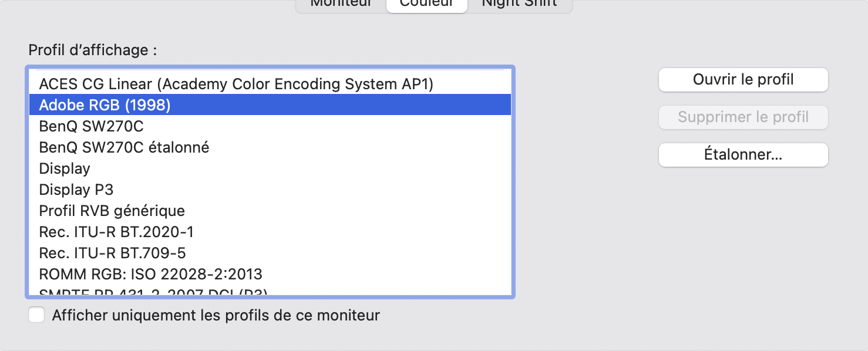This screenshot has width=868, height=351.
Task: Switch to the Moniteur tab
Action: (x=341, y=4)
